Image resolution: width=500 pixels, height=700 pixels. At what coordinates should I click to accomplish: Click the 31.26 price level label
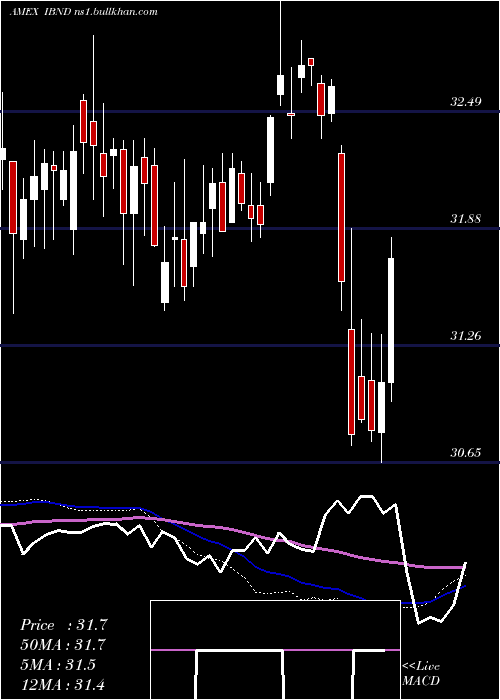pyautogui.click(x=466, y=336)
